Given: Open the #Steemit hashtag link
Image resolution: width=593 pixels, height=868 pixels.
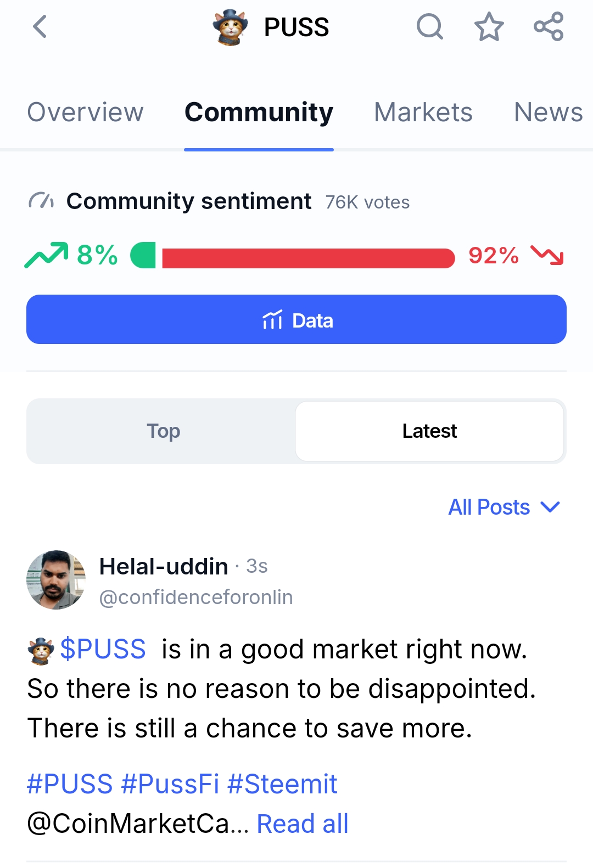Looking at the screenshot, I should coord(282,784).
